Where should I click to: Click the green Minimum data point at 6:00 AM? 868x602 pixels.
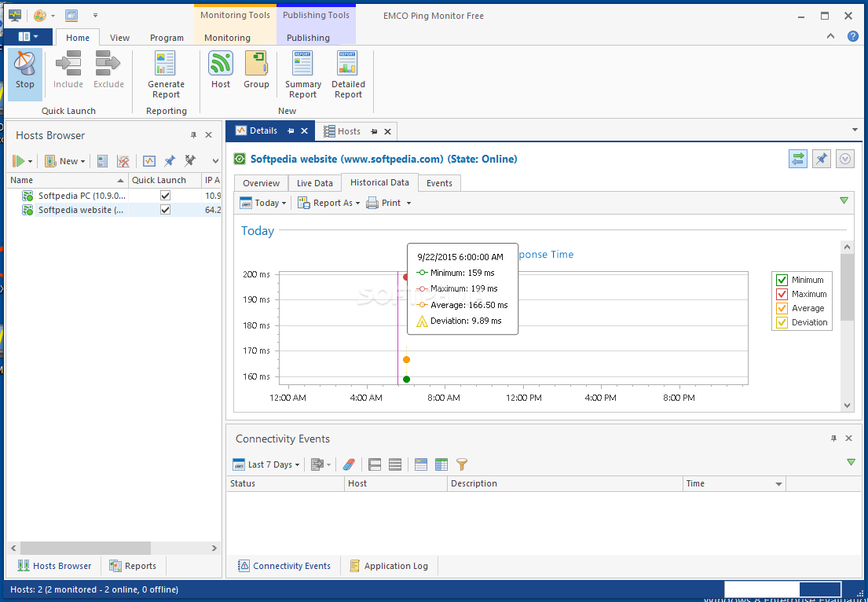click(x=406, y=380)
